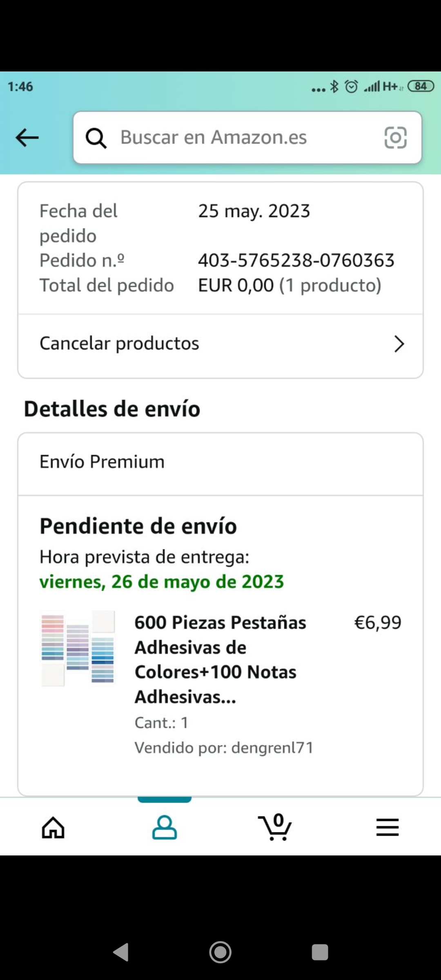Tap the alarm clock status icon
The height and width of the screenshot is (980, 441).
click(351, 87)
